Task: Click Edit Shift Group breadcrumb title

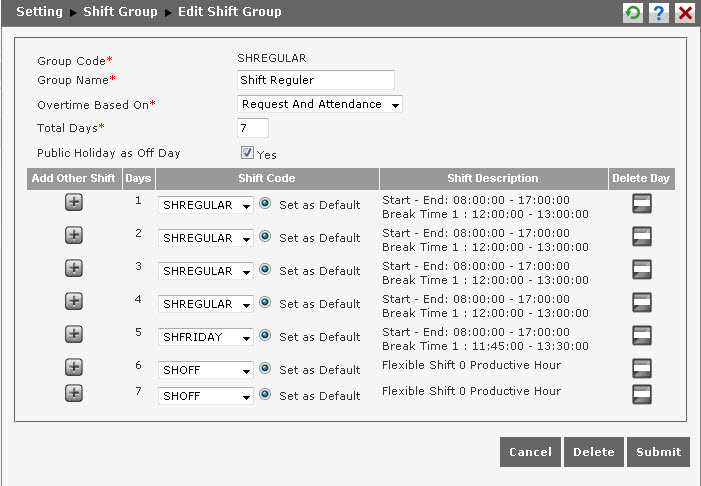Action: click(230, 12)
